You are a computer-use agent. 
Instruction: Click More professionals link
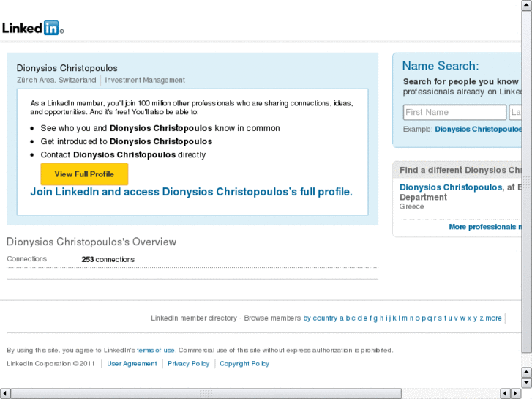coord(485,227)
